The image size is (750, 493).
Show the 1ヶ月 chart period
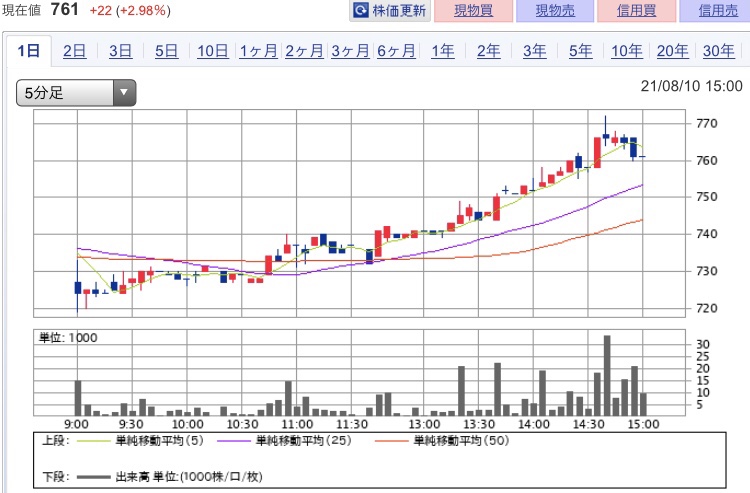[258, 50]
